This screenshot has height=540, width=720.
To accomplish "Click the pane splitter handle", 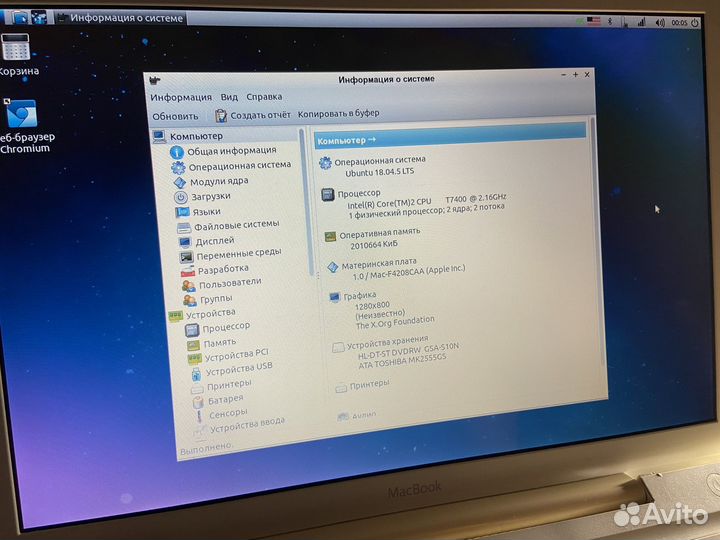I will [317, 276].
